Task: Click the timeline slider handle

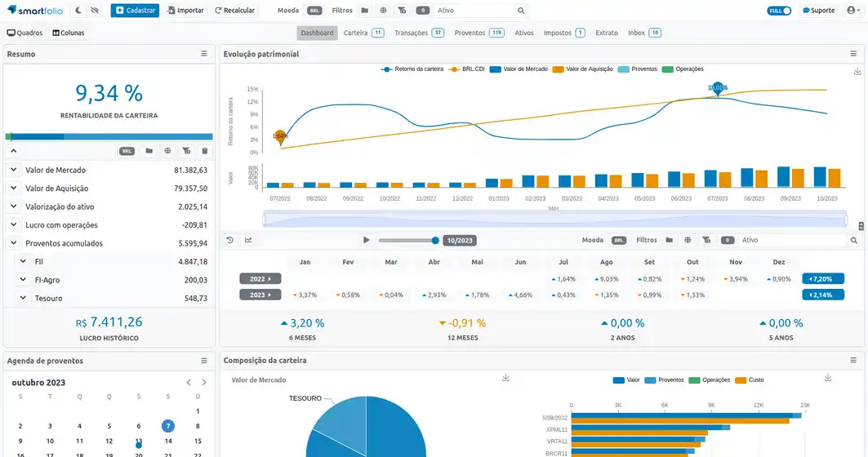Action: pyautogui.click(x=435, y=240)
